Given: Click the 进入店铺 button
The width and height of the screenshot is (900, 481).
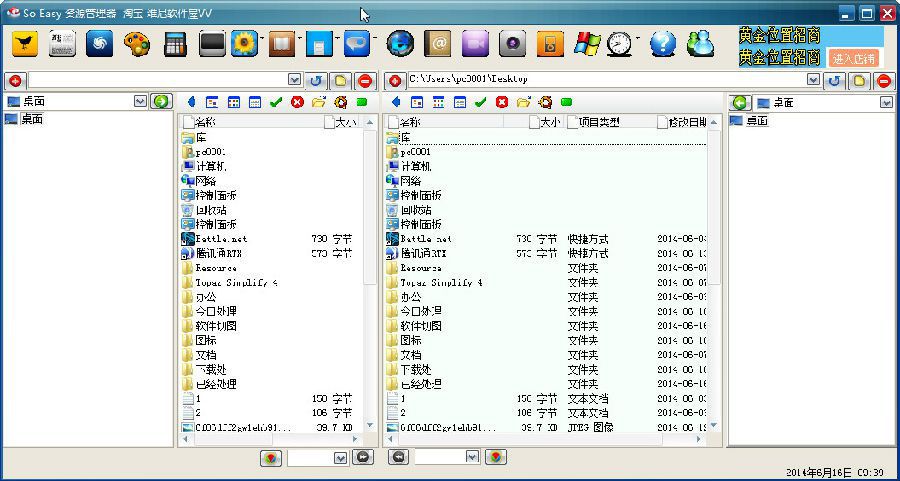Looking at the screenshot, I should [854, 58].
